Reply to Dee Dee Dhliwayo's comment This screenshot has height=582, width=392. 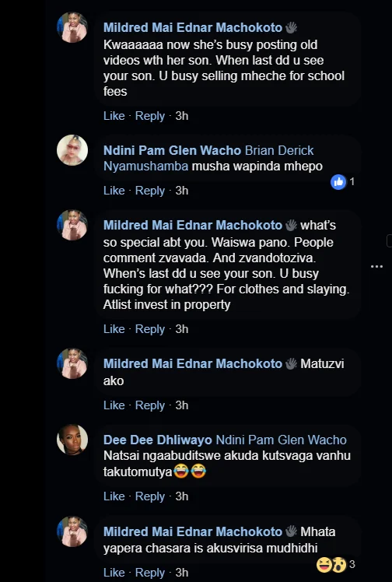point(150,496)
